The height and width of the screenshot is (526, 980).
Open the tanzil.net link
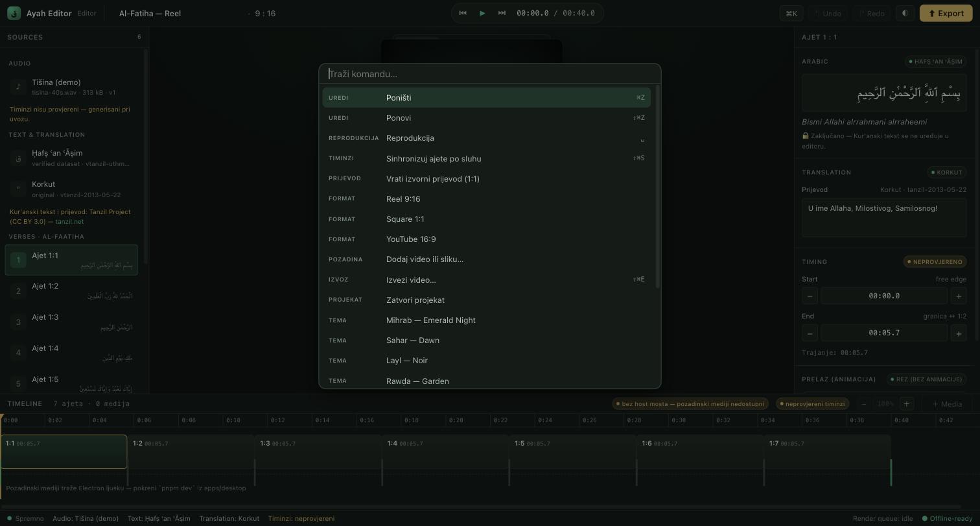click(69, 222)
